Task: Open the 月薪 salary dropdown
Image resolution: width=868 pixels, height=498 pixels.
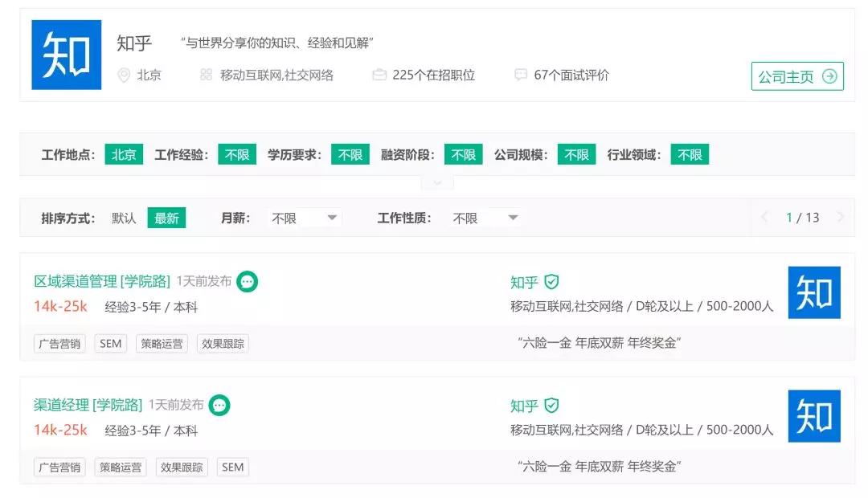Action: tap(304, 218)
